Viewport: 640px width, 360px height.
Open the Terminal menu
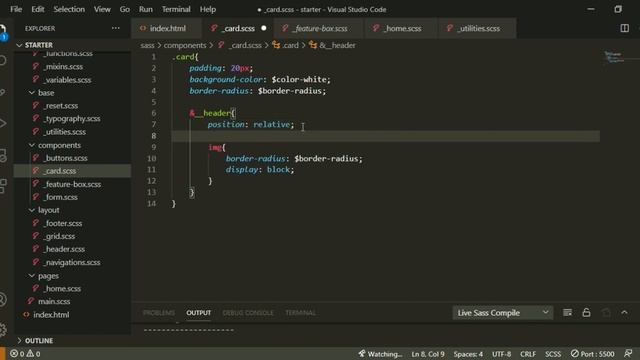pyautogui.click(x=176, y=9)
